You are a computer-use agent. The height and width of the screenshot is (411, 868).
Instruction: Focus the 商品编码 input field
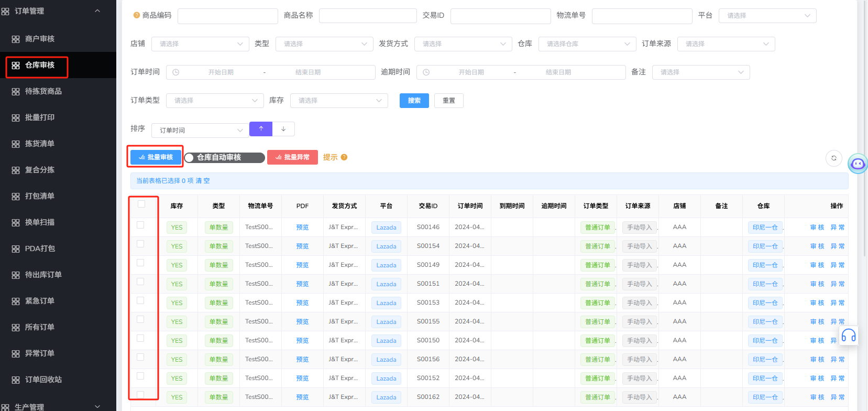point(228,16)
